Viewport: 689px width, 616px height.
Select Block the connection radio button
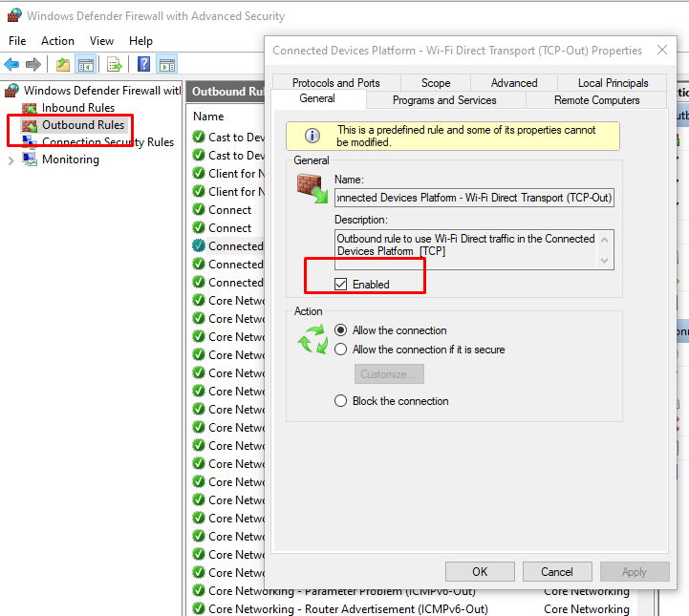coord(340,401)
